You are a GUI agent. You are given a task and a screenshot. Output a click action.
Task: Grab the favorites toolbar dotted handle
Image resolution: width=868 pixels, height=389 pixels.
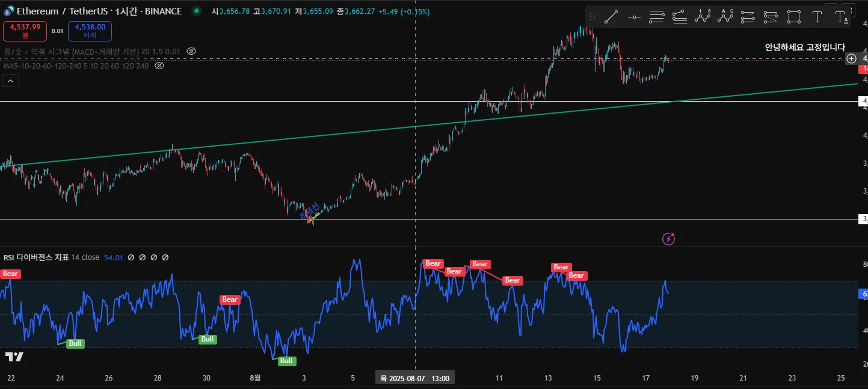592,17
